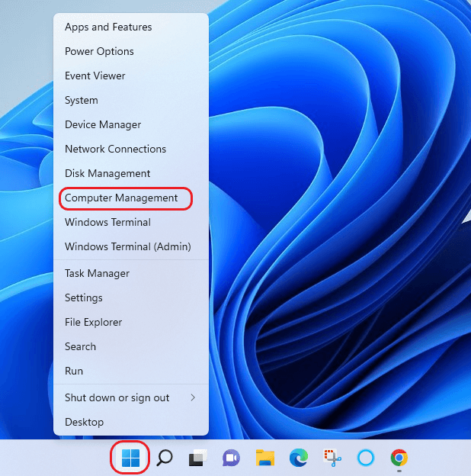Open the Windows Start button
This screenshot has height=476, width=471.
pos(130,458)
